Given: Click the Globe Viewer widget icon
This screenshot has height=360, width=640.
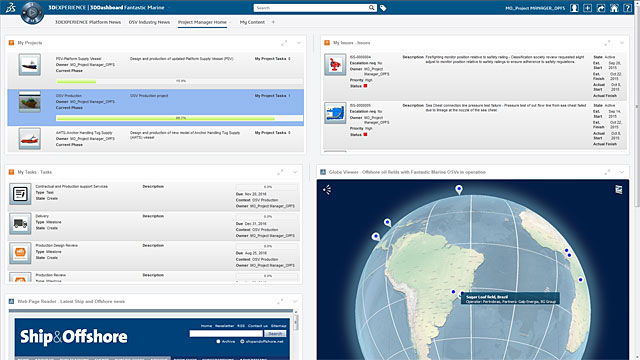Looking at the screenshot, I should pos(322,172).
